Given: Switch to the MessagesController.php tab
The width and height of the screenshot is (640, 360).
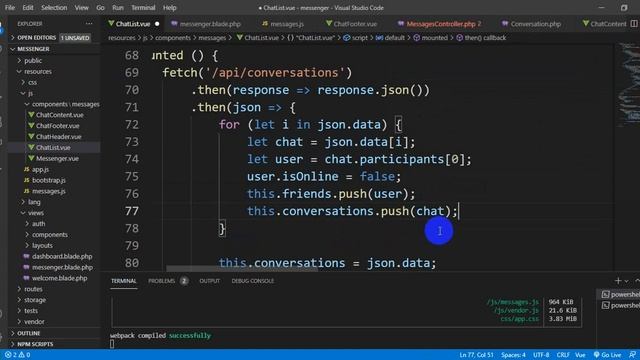Looking at the screenshot, I should pos(440,24).
